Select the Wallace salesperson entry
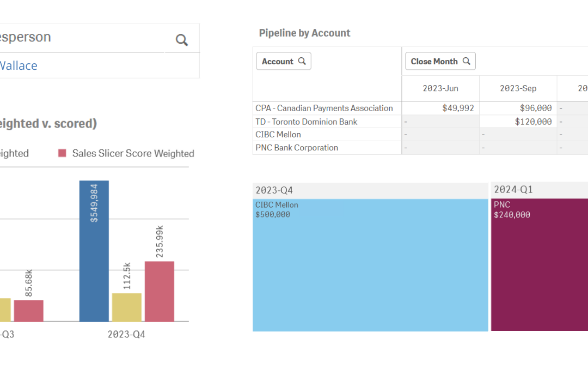Screen dimensions: 588x368 19,66
